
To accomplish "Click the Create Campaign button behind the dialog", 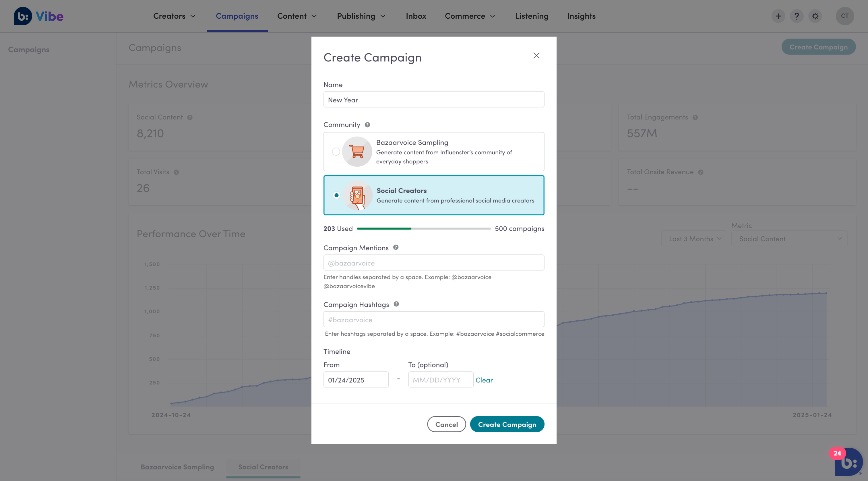I will 818,47.
